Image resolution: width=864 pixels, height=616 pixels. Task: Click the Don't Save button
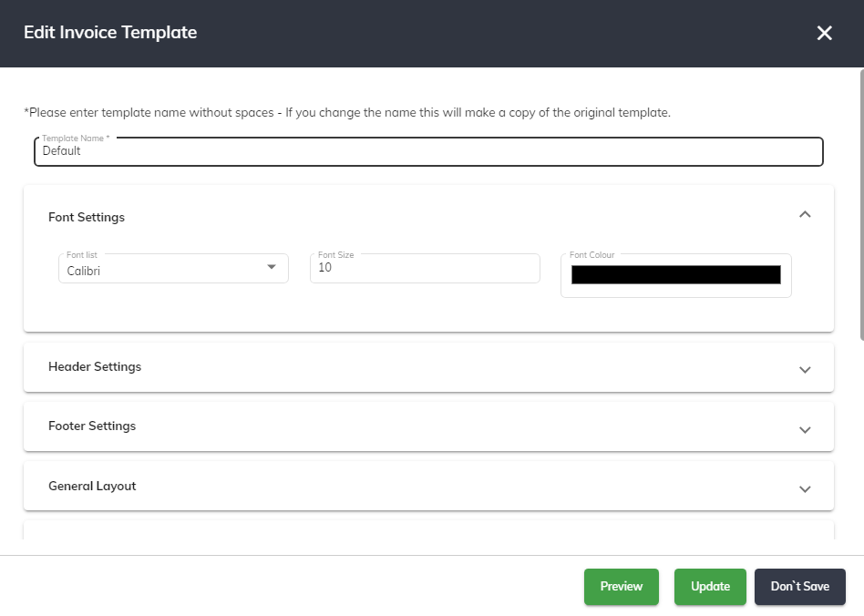pyautogui.click(x=800, y=587)
